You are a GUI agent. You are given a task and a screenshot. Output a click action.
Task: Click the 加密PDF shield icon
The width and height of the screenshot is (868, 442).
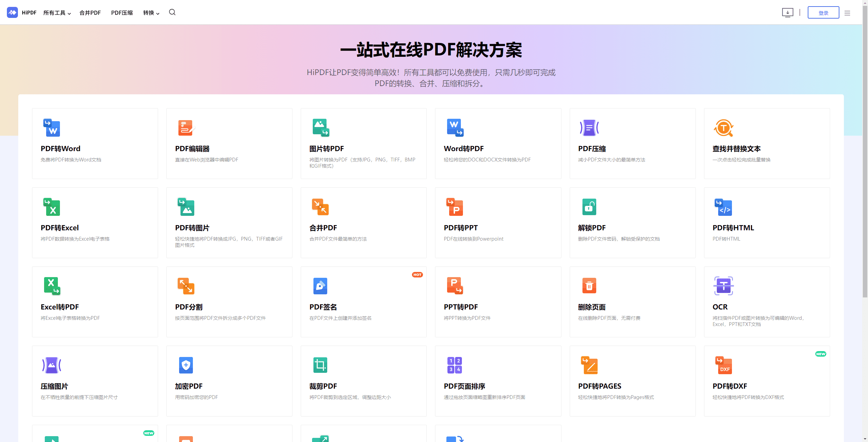[x=186, y=365]
